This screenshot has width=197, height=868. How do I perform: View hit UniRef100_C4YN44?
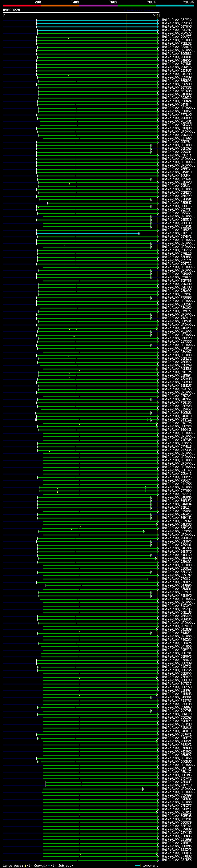point(176,104)
